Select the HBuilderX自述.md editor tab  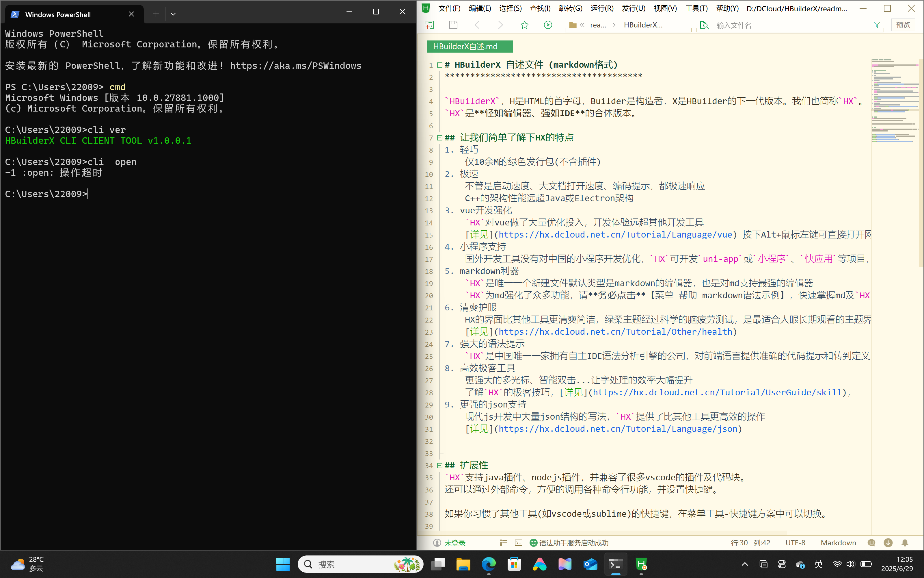(469, 47)
